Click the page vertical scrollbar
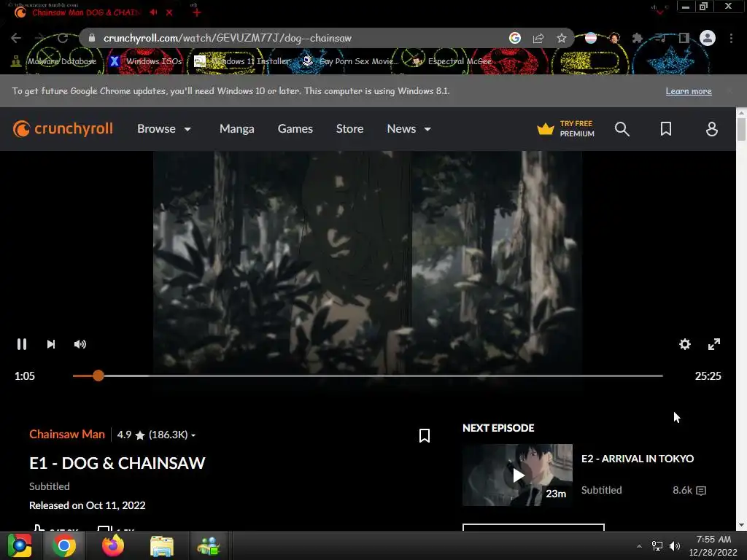747x560 pixels. 741,128
